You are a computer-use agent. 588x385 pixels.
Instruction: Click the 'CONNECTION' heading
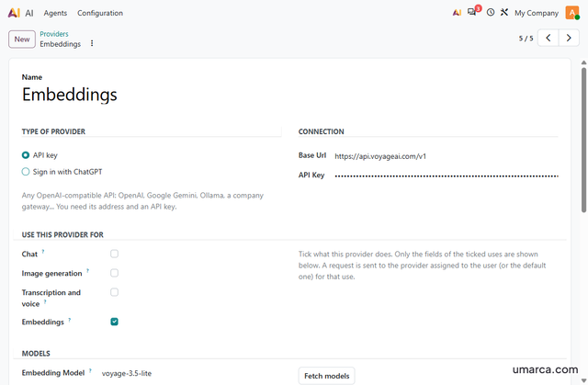(x=321, y=131)
